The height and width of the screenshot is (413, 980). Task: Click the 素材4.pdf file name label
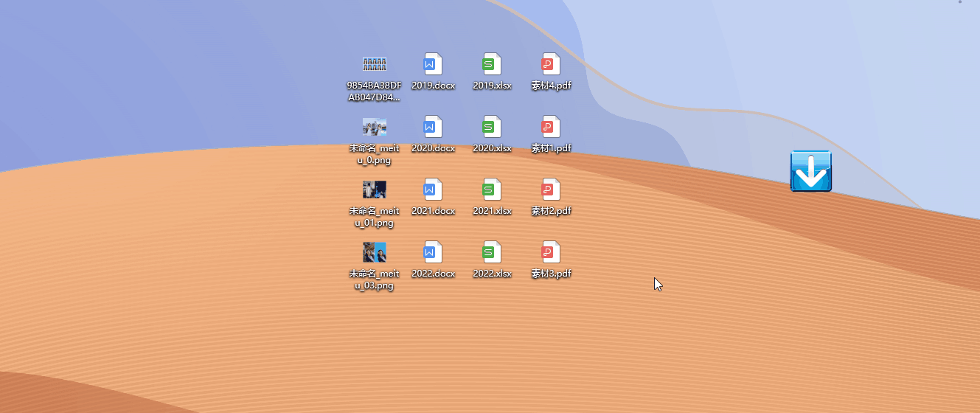click(x=552, y=86)
